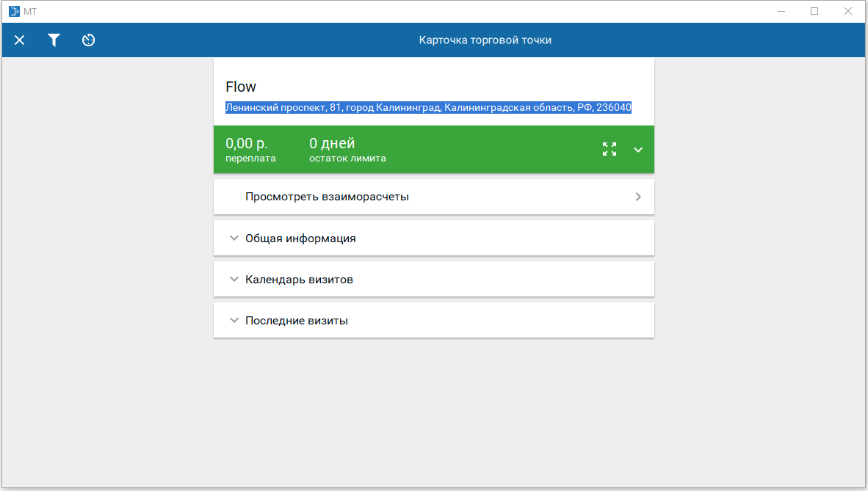Click the highlighted address Ленинский проспект, 81
This screenshot has height=491, width=868.
tap(428, 107)
